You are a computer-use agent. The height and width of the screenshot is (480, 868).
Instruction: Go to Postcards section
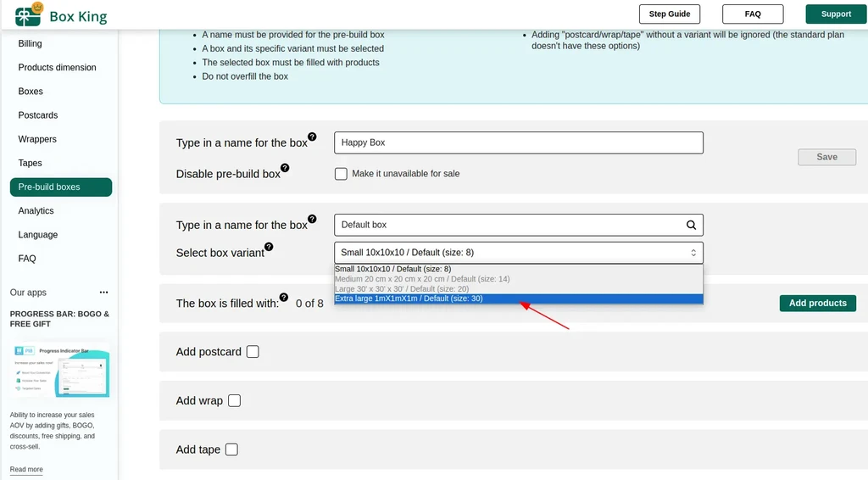coord(37,115)
